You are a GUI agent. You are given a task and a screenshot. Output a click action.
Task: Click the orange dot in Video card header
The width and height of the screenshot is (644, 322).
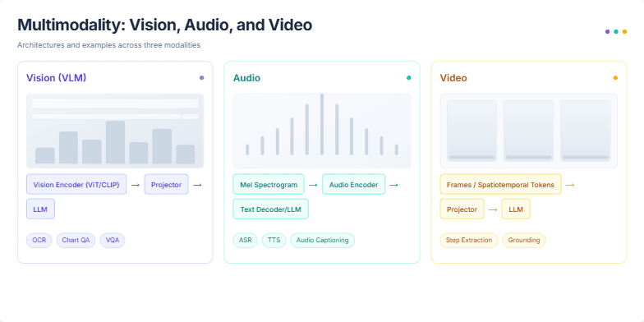pyautogui.click(x=615, y=77)
